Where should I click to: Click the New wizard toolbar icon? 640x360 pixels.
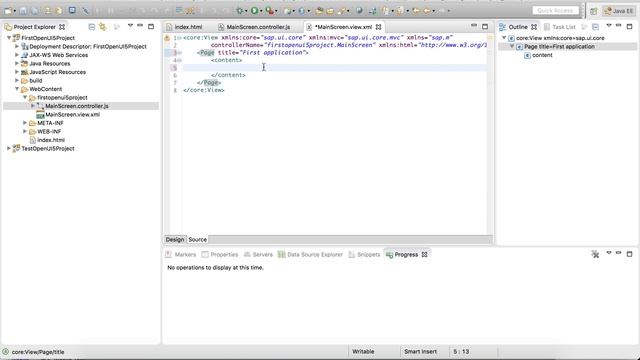[x=8, y=11]
